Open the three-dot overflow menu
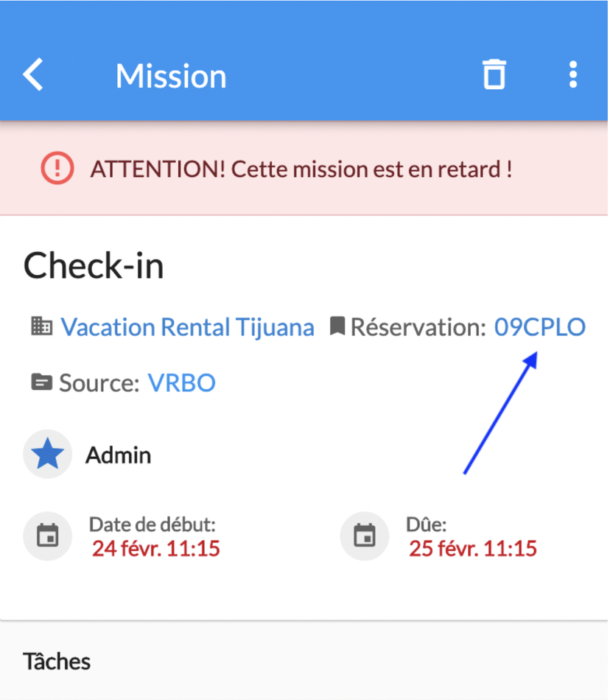Image resolution: width=610 pixels, height=700 pixels. tap(573, 74)
